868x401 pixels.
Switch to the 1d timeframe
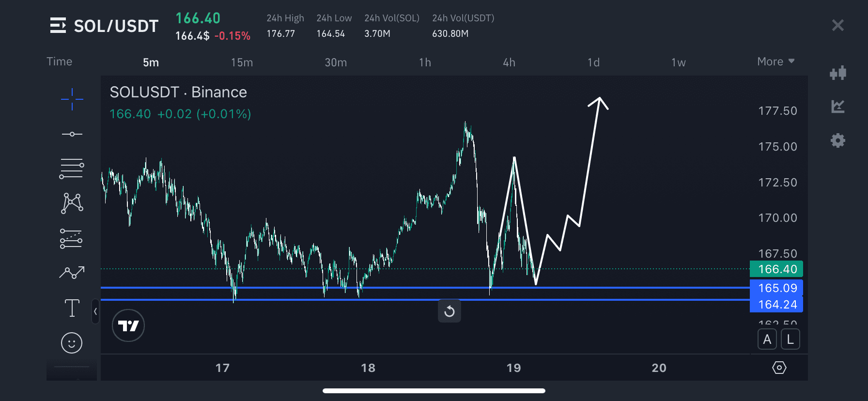click(593, 62)
